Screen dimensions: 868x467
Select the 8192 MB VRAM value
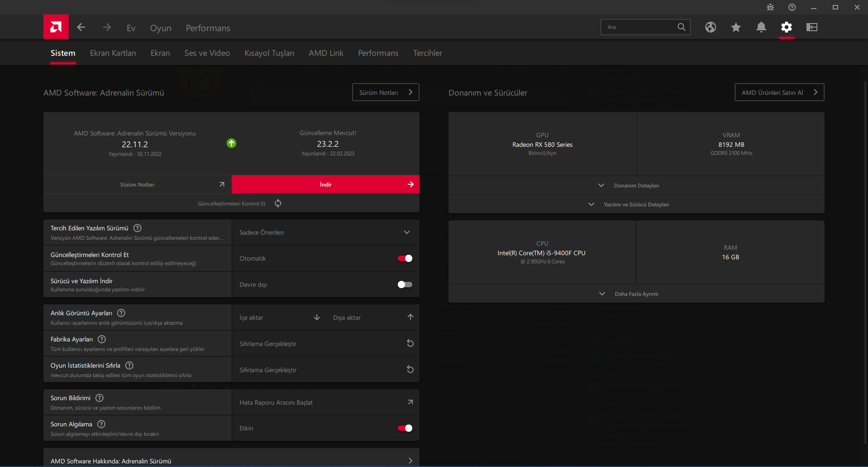[x=731, y=145]
